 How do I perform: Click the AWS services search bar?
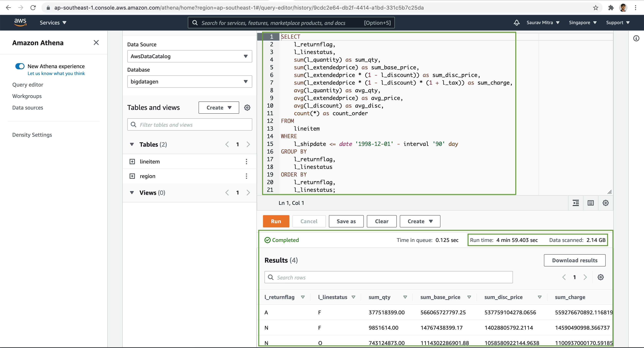click(291, 23)
